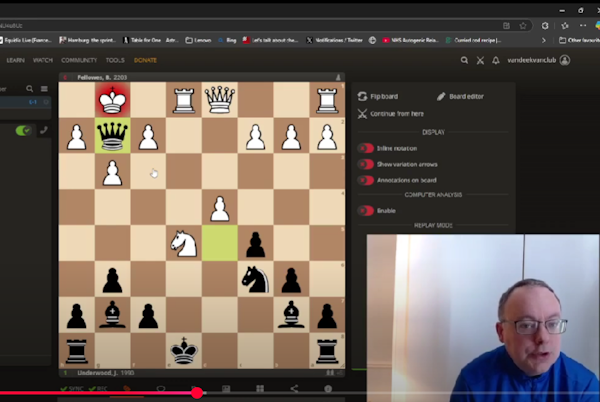Click the image icon below board
The height and width of the screenshot is (402, 600).
click(226, 389)
